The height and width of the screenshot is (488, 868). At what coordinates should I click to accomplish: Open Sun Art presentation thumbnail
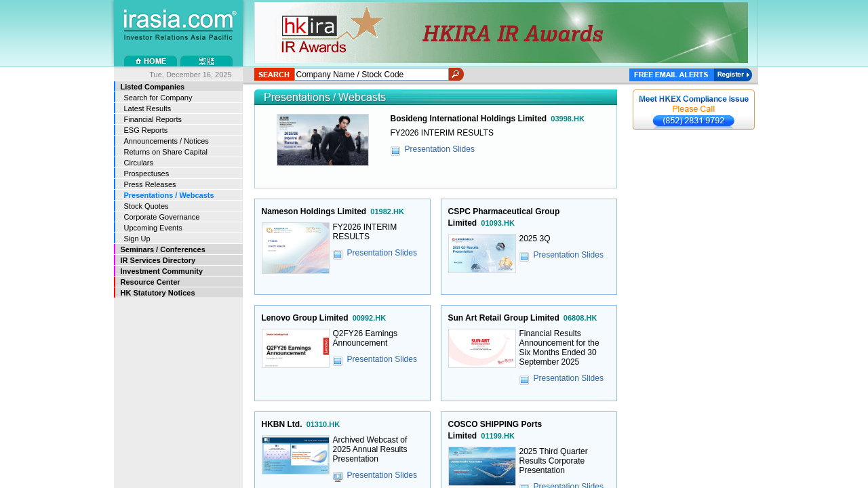click(482, 348)
